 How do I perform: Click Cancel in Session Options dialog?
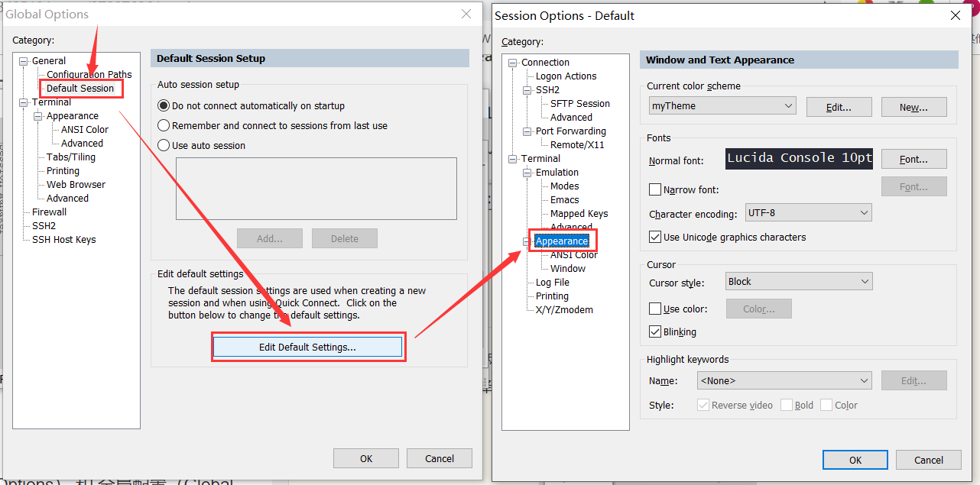click(x=929, y=460)
